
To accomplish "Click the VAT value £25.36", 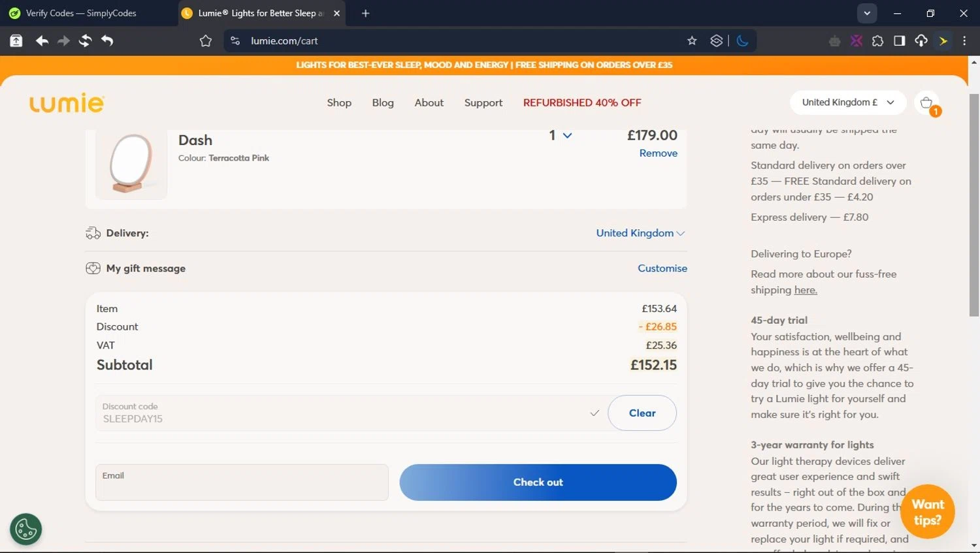I will coord(661,345).
